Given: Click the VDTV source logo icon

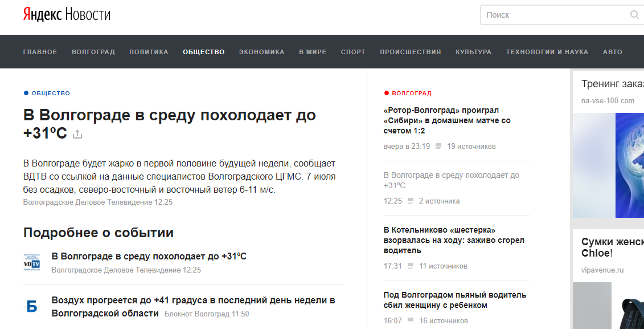Looking at the screenshot, I should pyautogui.click(x=32, y=262).
